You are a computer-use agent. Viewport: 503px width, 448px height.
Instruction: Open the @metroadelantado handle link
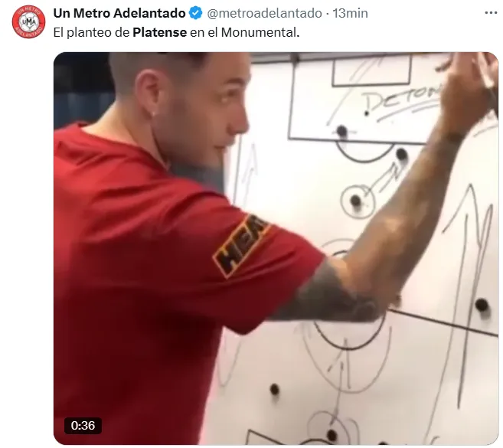(264, 13)
